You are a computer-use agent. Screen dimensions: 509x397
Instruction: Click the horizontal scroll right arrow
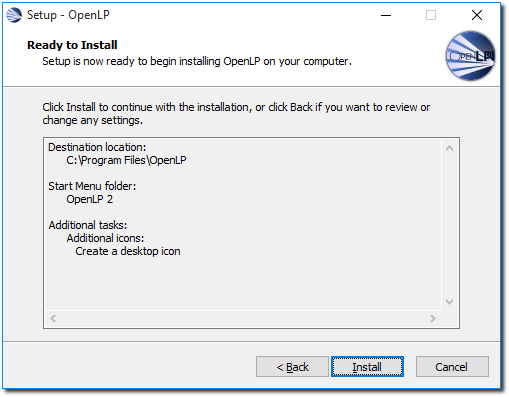click(x=433, y=318)
